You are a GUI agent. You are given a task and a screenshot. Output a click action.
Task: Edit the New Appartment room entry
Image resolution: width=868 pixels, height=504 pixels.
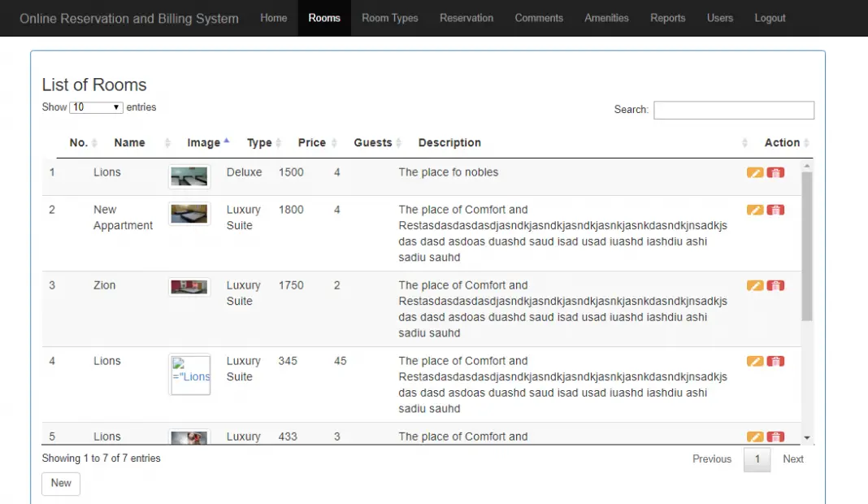(x=755, y=210)
